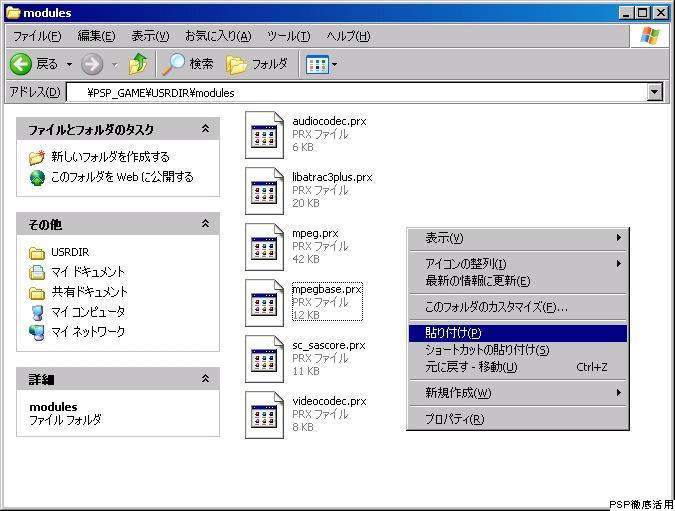Select the audiocodec.prx file icon
Viewport: 675px width, 511px height.
(264, 135)
